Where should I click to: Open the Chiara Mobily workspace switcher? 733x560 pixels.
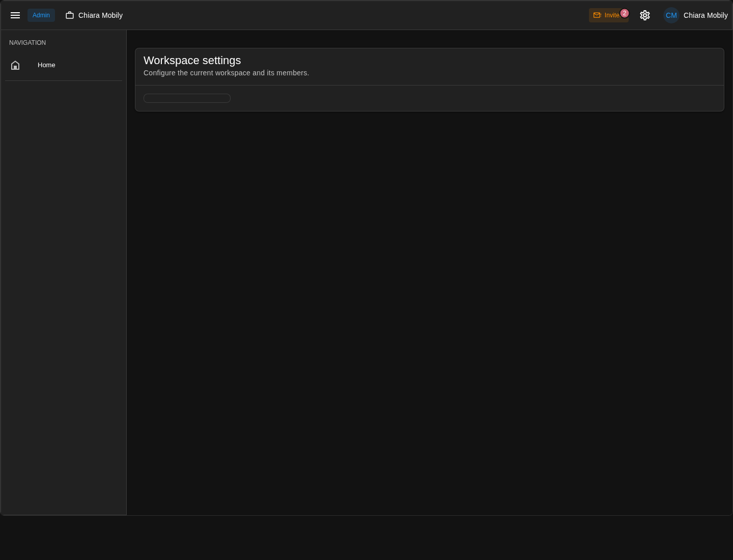tap(94, 15)
